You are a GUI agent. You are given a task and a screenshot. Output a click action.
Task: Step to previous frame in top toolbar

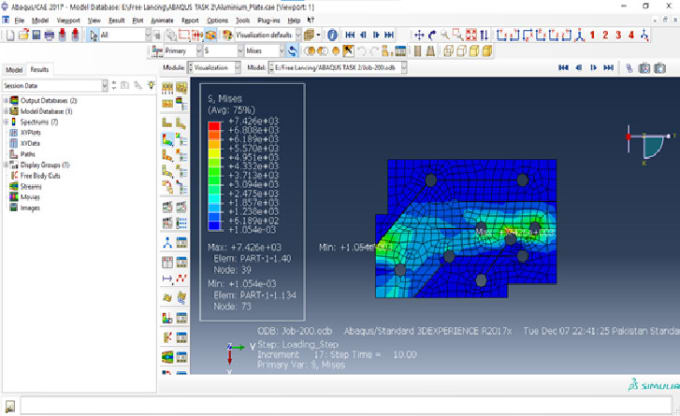[363, 35]
